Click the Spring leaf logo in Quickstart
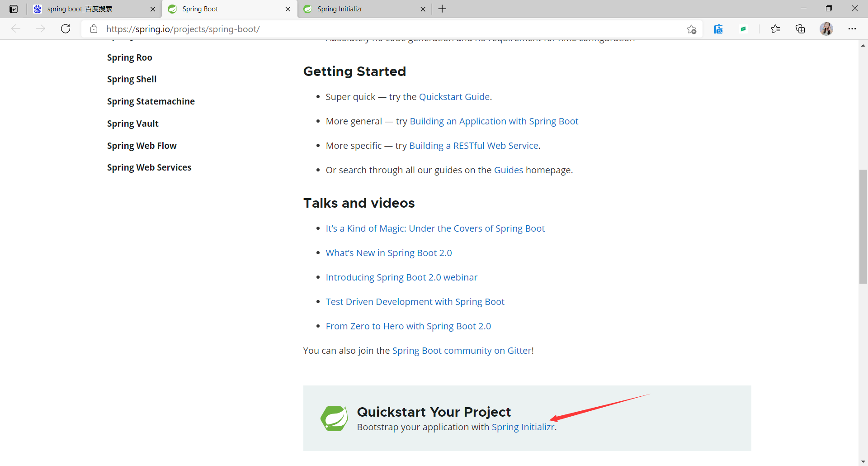 [x=334, y=418]
